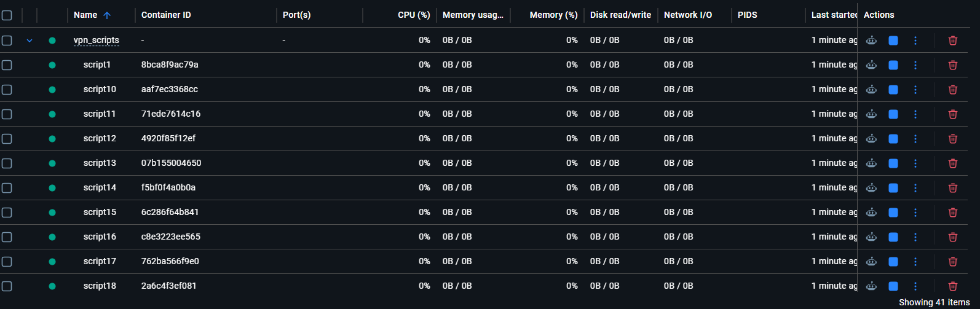Open the script1 container details
Viewport: 980px width, 309px height.
(97, 65)
